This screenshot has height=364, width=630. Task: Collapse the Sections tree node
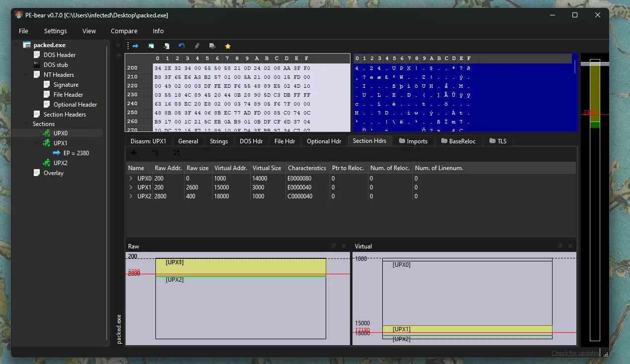(x=27, y=124)
